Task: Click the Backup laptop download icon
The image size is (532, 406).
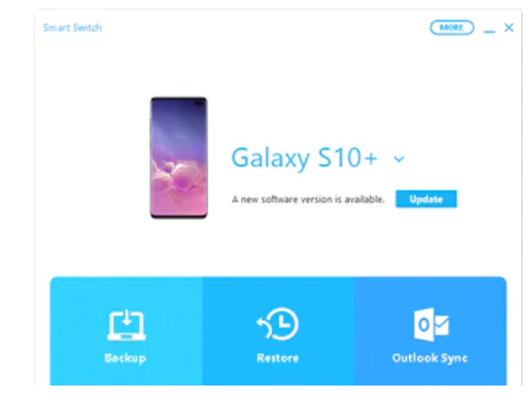Action: 126,325
